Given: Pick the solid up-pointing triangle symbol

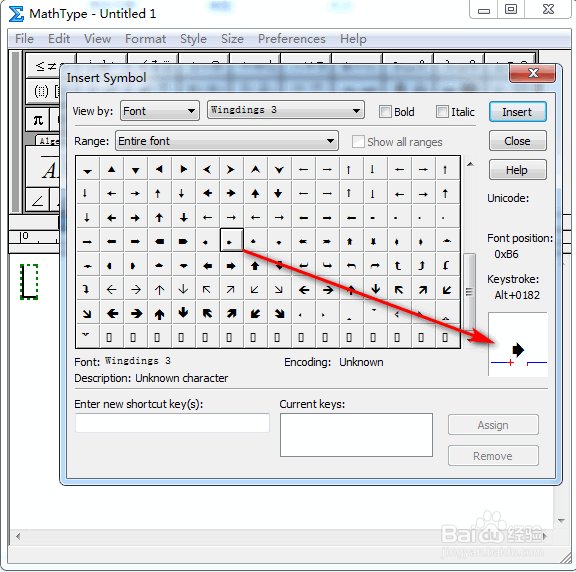Looking at the screenshot, I should point(112,169).
